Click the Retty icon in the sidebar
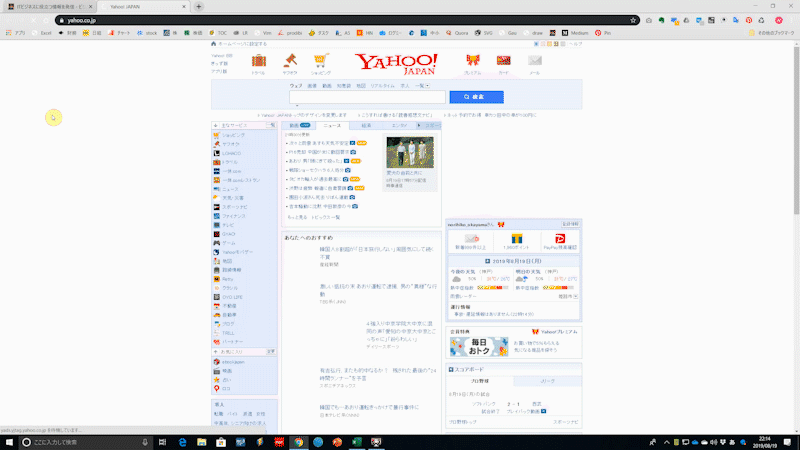 tap(217, 279)
